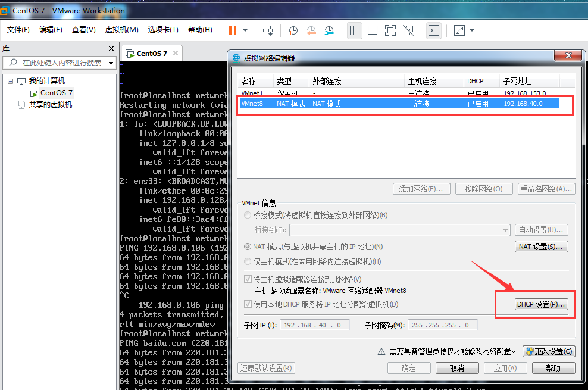This screenshot has height=390, width=588.
Task: Select the VMnet1 network row
Action: click(x=400, y=93)
